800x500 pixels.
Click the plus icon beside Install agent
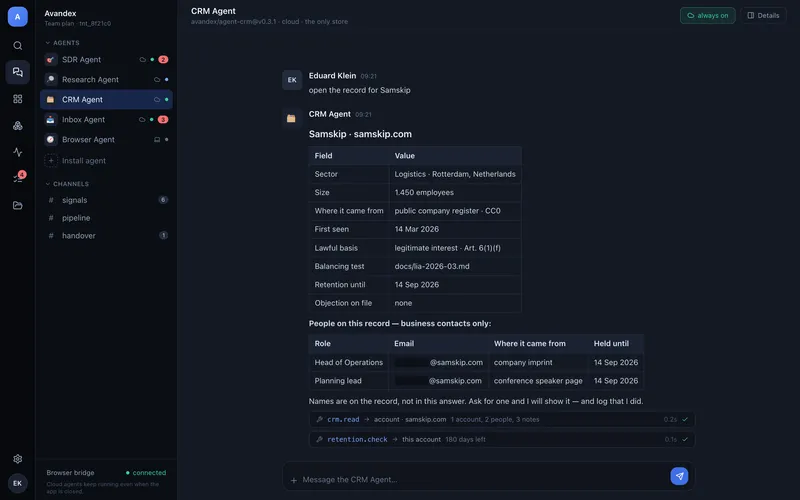click(x=51, y=161)
